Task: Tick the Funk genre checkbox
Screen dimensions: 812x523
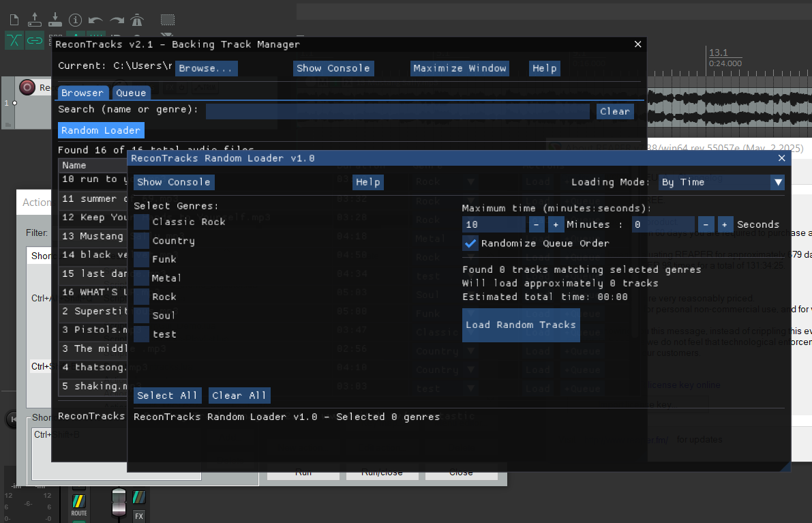Action: (141, 259)
